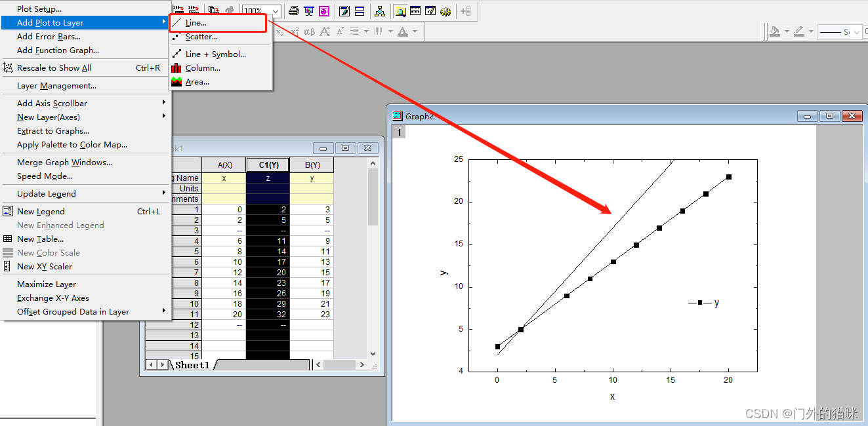Image resolution: width=868 pixels, height=426 pixels.
Task: Click the batch copy pages toolbar icon
Action: tap(214, 11)
